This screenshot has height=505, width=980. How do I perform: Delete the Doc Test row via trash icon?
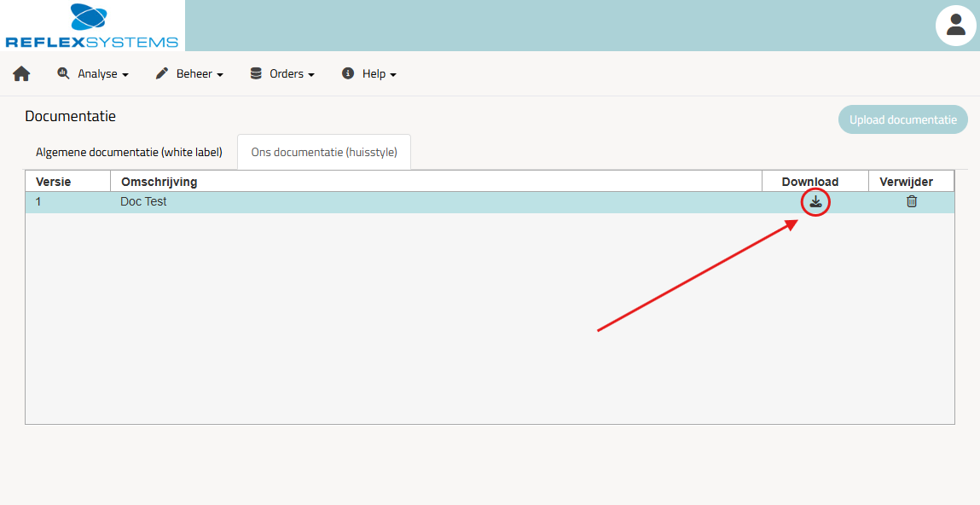pyautogui.click(x=912, y=201)
